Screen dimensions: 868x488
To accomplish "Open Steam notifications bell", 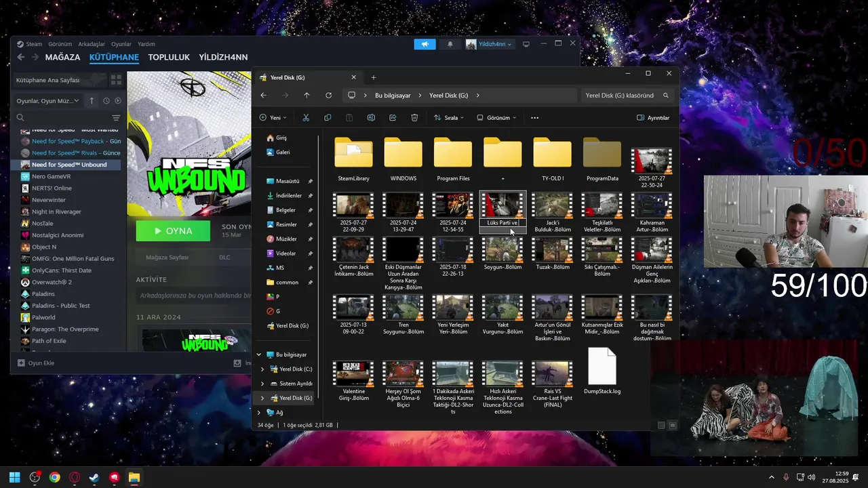I will (450, 44).
